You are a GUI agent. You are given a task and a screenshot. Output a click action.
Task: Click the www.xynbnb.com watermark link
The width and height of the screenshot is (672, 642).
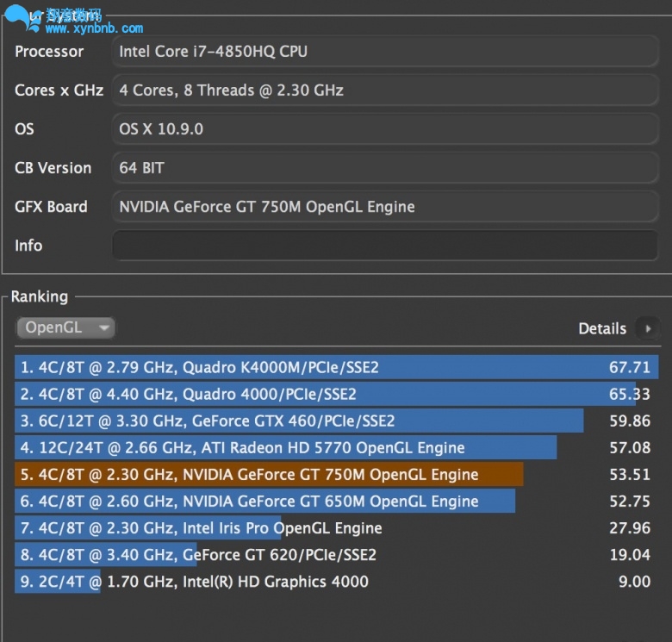click(x=95, y=28)
